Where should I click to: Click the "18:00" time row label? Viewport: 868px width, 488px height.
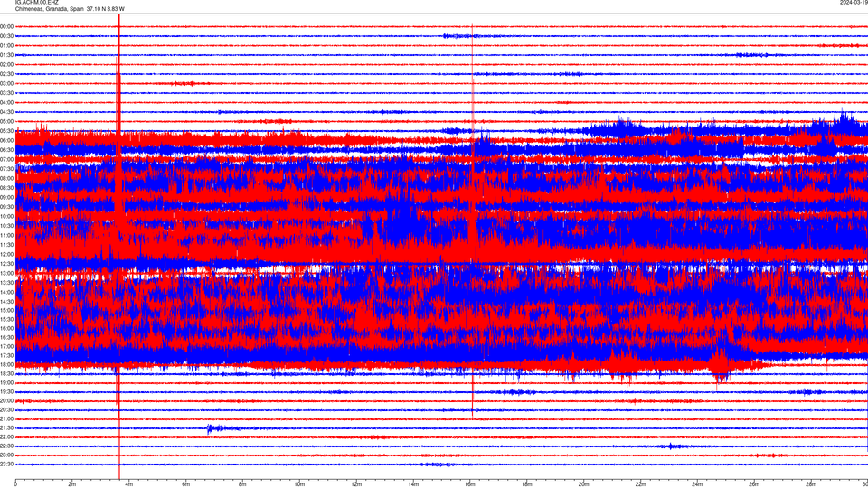click(x=6, y=364)
